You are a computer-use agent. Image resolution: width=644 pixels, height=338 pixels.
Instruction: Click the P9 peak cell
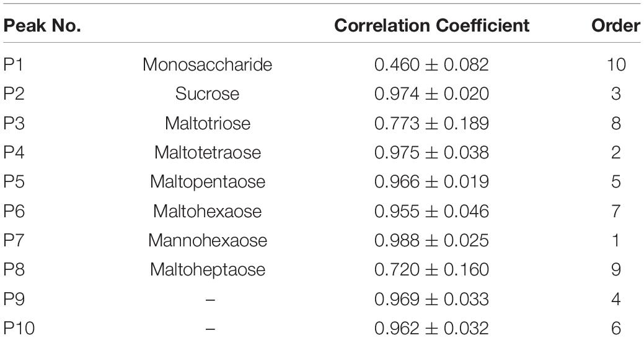point(14,301)
